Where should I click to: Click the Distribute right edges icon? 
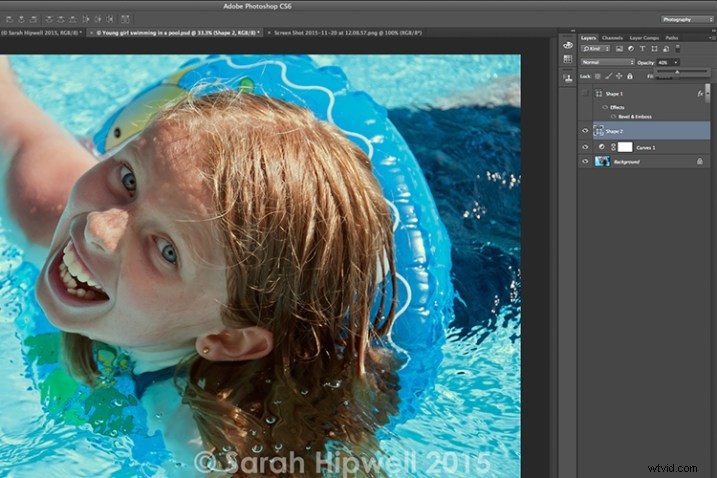[x=110, y=19]
